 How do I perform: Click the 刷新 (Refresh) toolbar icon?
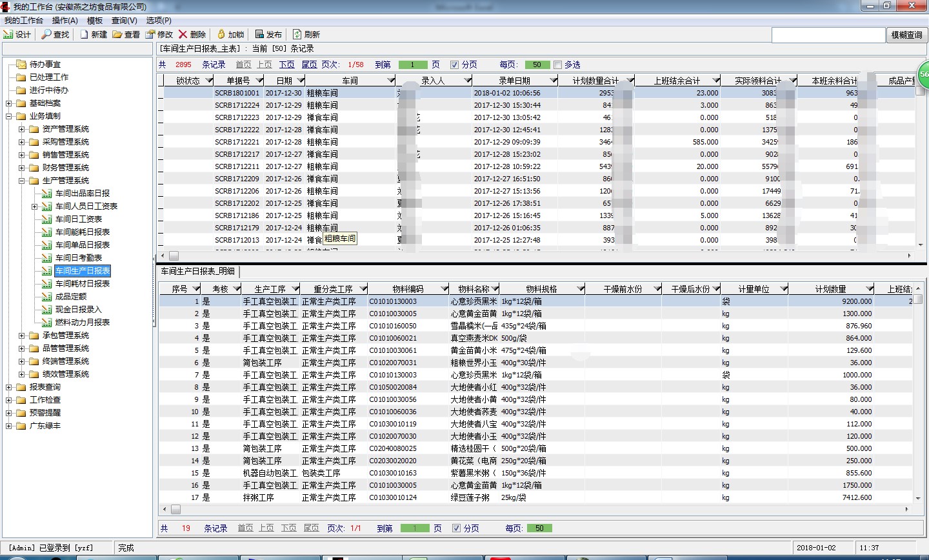coord(297,34)
